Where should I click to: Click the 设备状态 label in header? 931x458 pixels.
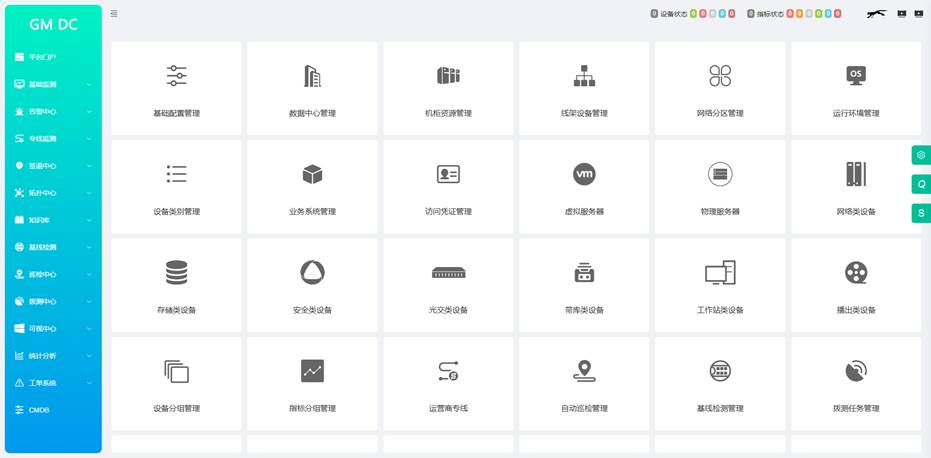tap(674, 14)
